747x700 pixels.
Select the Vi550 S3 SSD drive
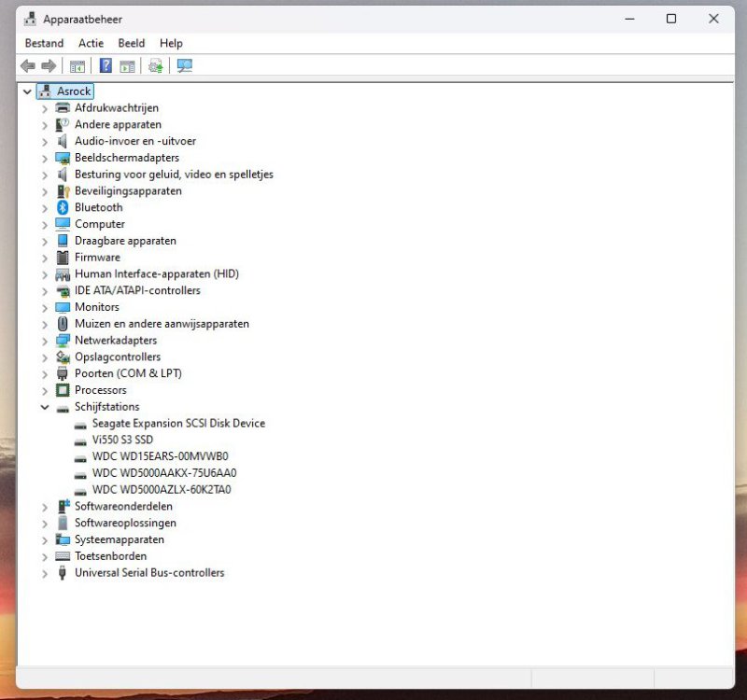pos(122,440)
